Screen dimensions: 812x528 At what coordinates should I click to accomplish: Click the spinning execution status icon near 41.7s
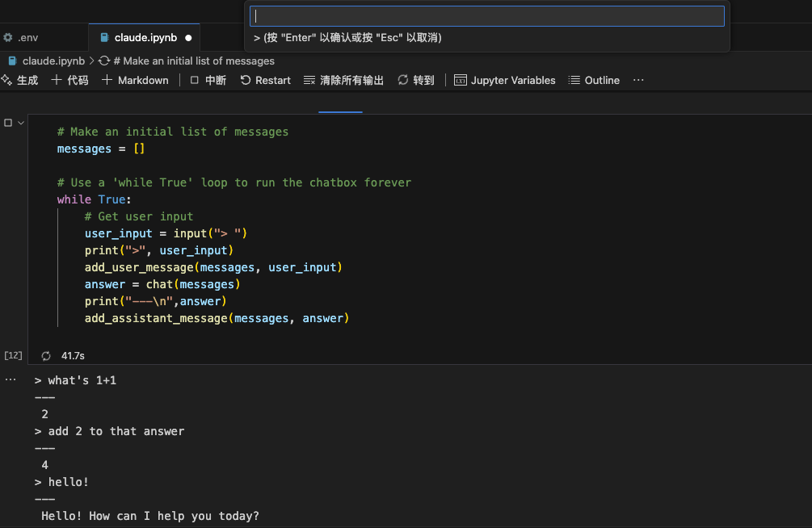[x=46, y=355]
